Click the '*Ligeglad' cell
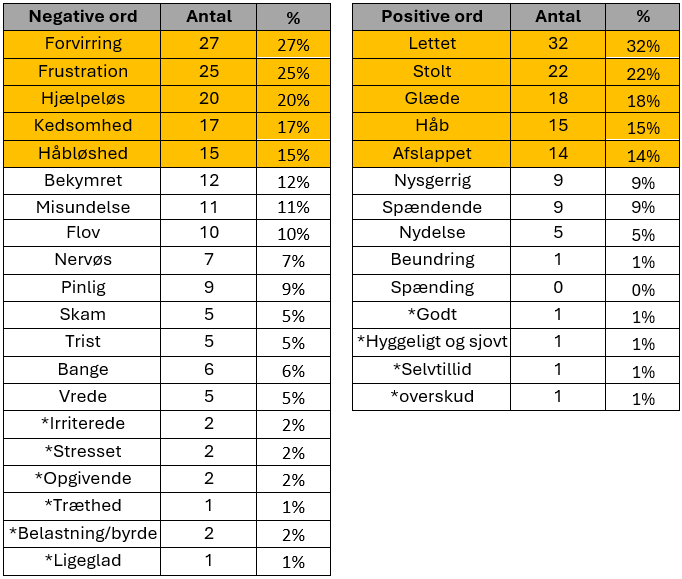 (83, 560)
